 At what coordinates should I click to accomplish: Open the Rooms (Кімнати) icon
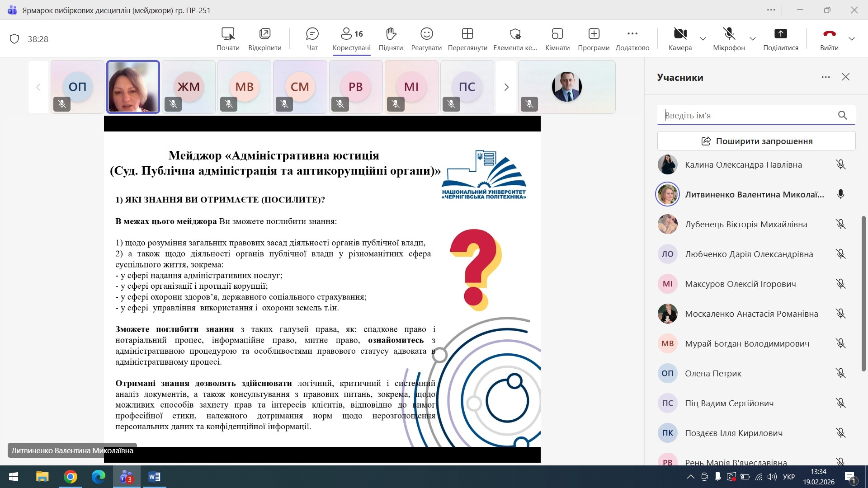tap(557, 34)
